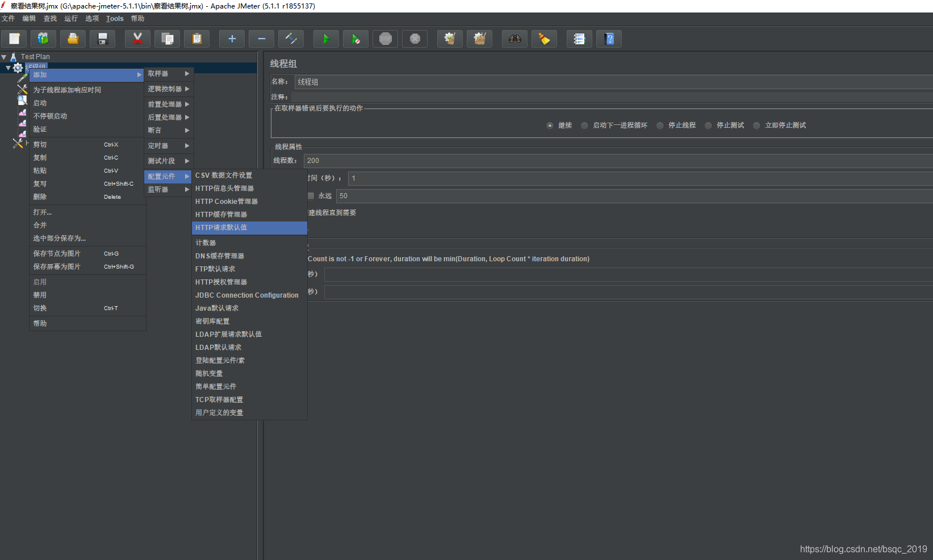Open the 运行 menu

tap(71, 19)
